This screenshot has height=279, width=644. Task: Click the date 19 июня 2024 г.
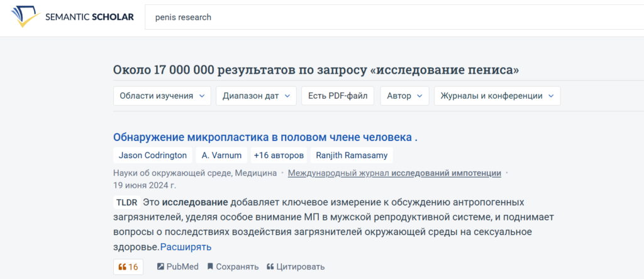point(145,185)
